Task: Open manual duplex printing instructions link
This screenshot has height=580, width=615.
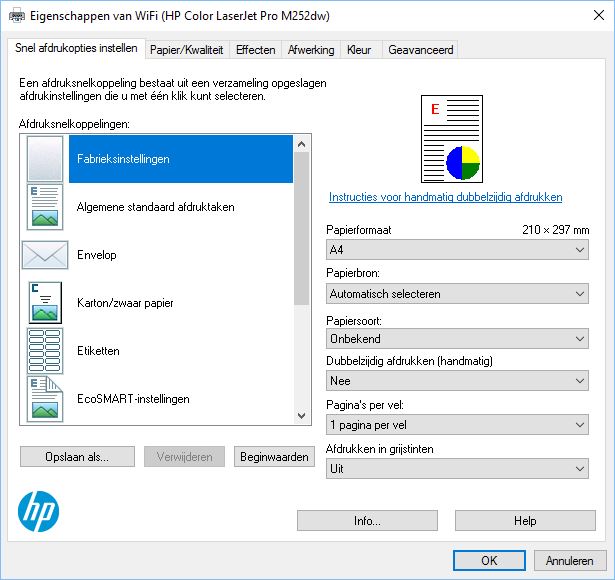Action: click(445, 197)
